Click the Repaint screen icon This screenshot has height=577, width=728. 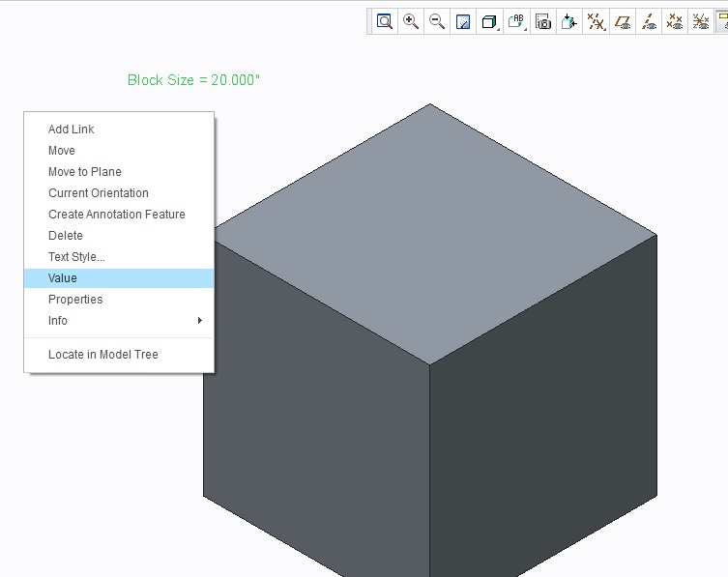[x=463, y=21]
